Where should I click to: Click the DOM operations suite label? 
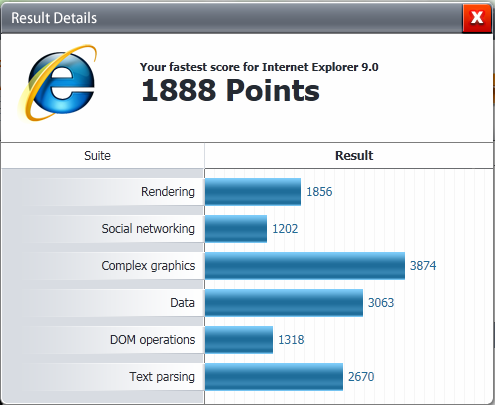(153, 340)
